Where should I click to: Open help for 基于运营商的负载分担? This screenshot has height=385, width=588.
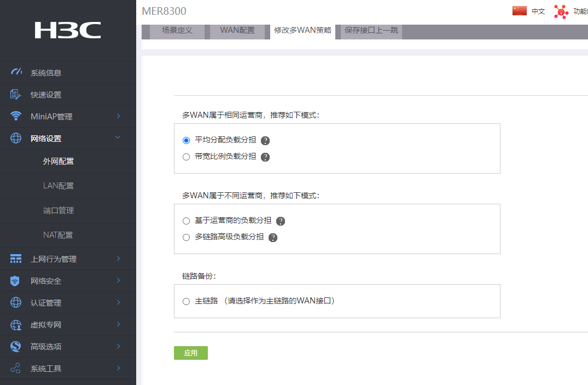(281, 221)
